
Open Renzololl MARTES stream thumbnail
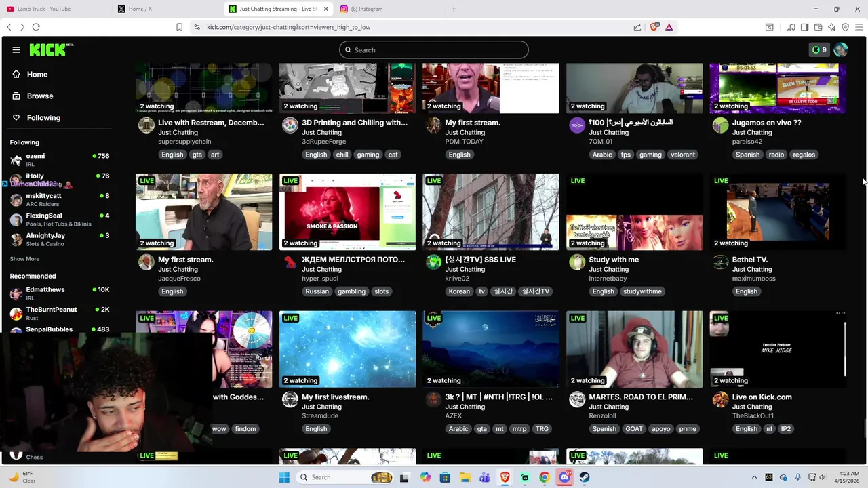[635, 349]
